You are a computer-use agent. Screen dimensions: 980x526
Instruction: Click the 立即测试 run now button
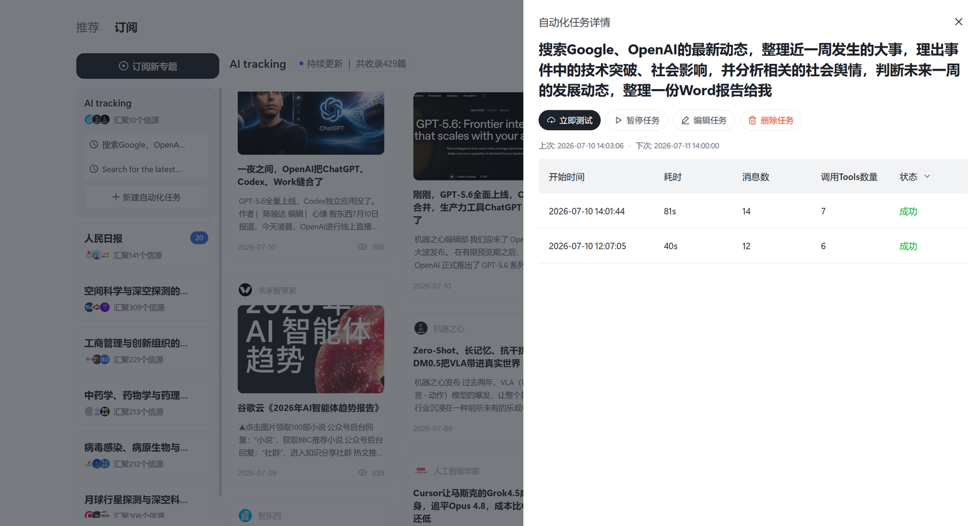pyautogui.click(x=570, y=120)
